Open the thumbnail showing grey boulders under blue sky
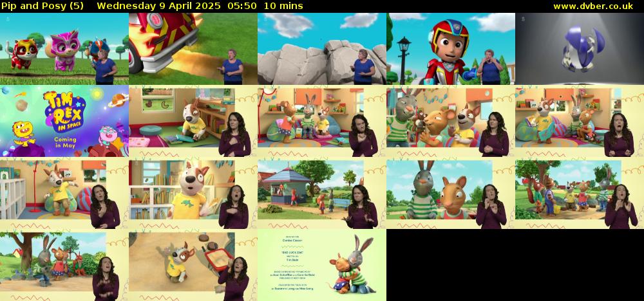Viewport: 644px width, 301px height. pos(322,49)
